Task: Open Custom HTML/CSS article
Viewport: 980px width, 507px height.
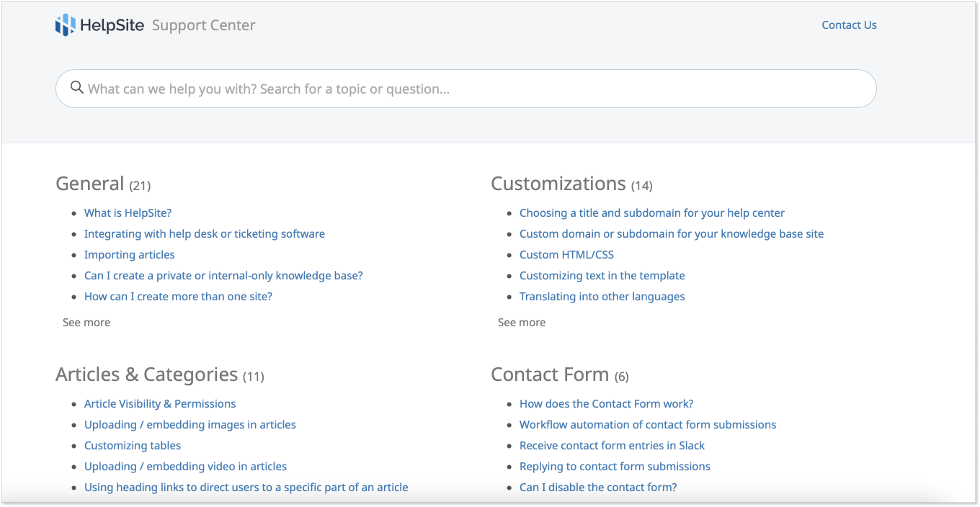Action: [566, 255]
